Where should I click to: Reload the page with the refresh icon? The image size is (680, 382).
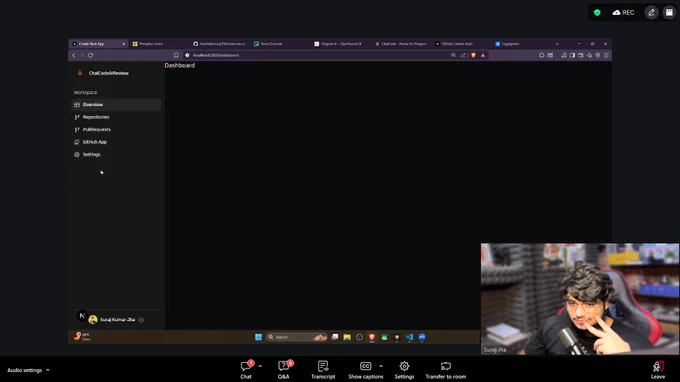coord(91,55)
